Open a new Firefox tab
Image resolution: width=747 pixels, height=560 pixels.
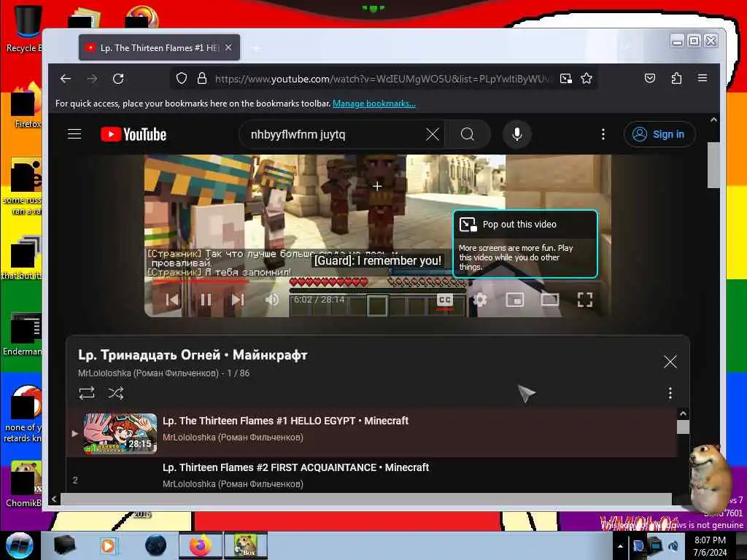click(256, 48)
